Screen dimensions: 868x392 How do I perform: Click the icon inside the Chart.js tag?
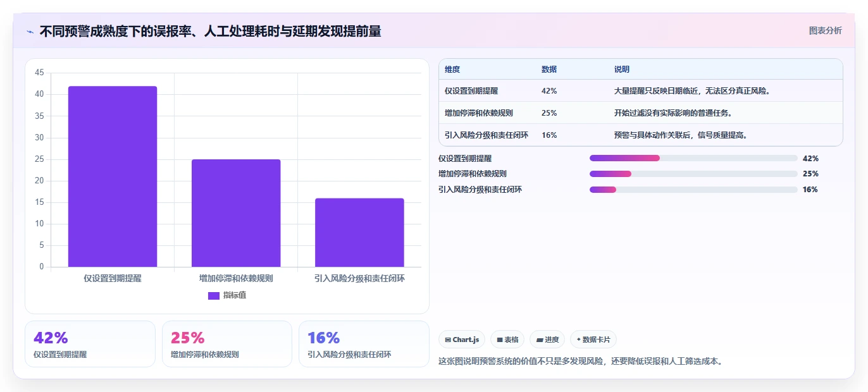448,340
